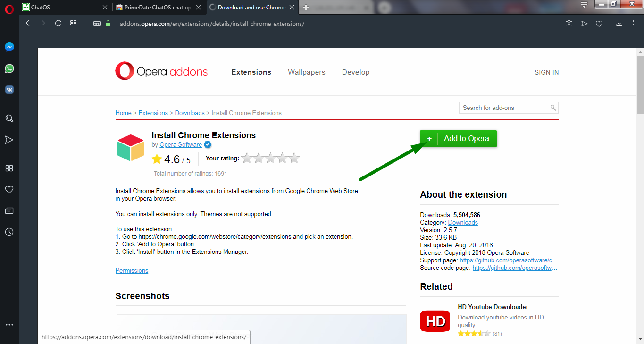Open the HD Youtube Downloader title
This screenshot has width=644, height=344.
493,307
